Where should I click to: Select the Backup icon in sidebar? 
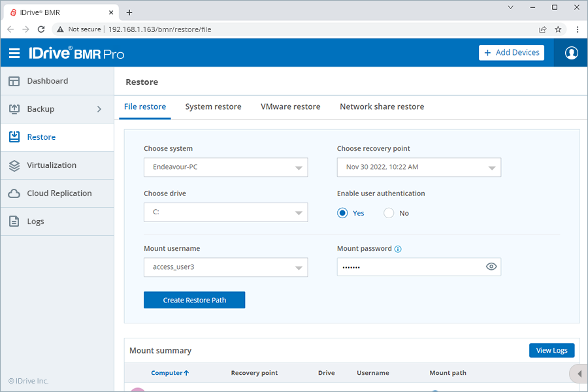point(14,108)
